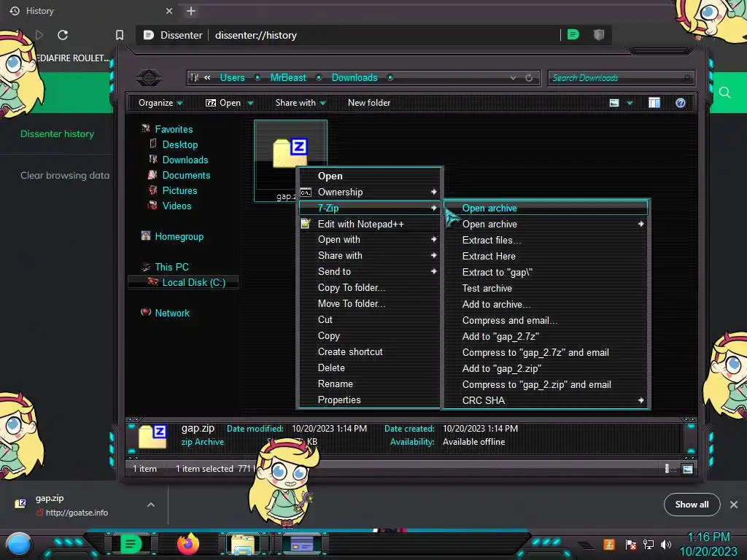747x560 pixels.
Task: Choose Edit with Notepad++ in context menu
Action: coord(368,224)
